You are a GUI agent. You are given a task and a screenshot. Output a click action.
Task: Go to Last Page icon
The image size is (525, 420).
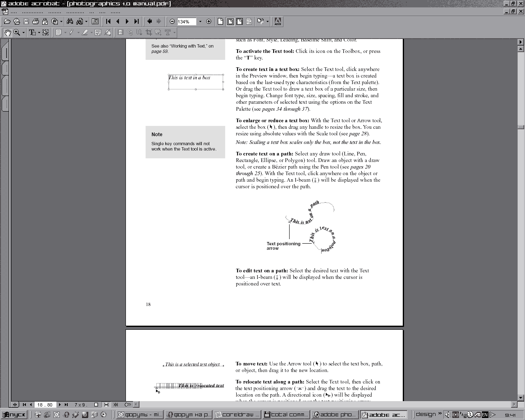[137, 21]
